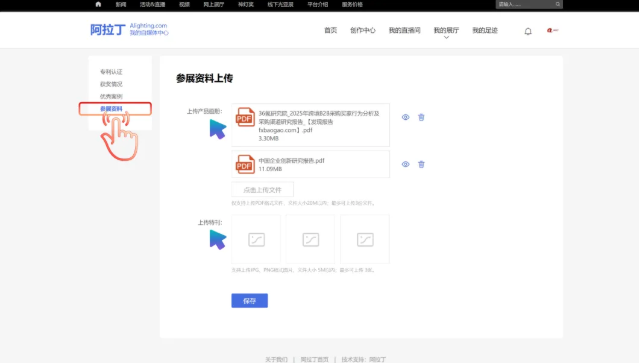Open 我的展厅 in main navigation
Screen dimensions: 639x363
(x=446, y=30)
